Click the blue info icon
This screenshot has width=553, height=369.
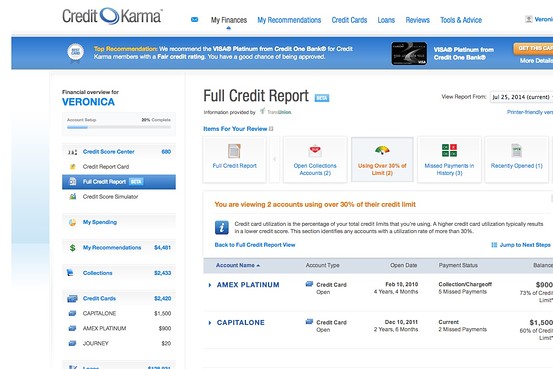coord(222,228)
